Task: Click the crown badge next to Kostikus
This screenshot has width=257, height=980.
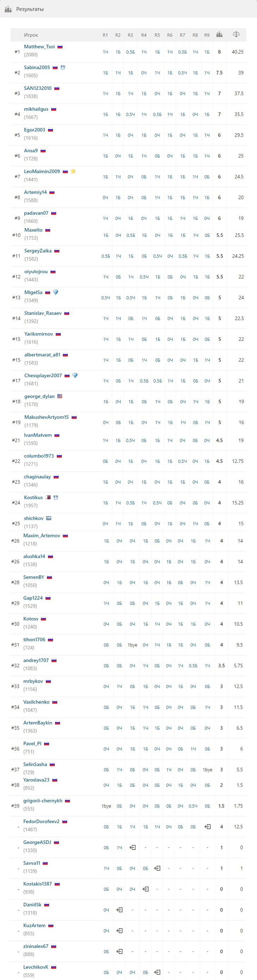Action: 55,497
